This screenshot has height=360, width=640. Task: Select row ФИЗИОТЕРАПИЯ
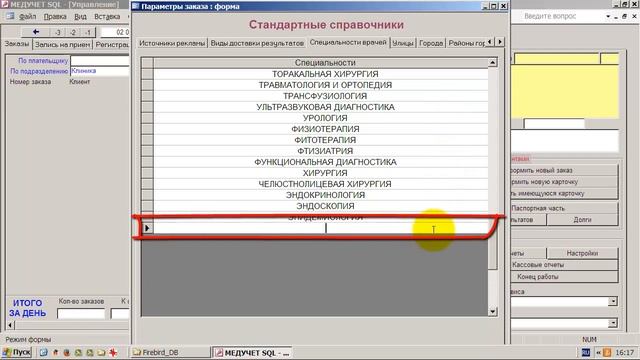coord(320,129)
